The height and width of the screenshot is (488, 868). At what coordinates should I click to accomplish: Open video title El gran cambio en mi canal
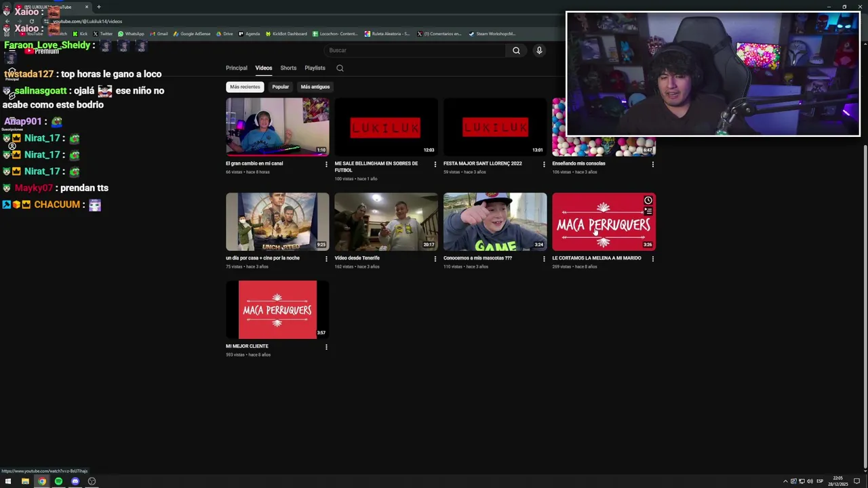point(254,163)
